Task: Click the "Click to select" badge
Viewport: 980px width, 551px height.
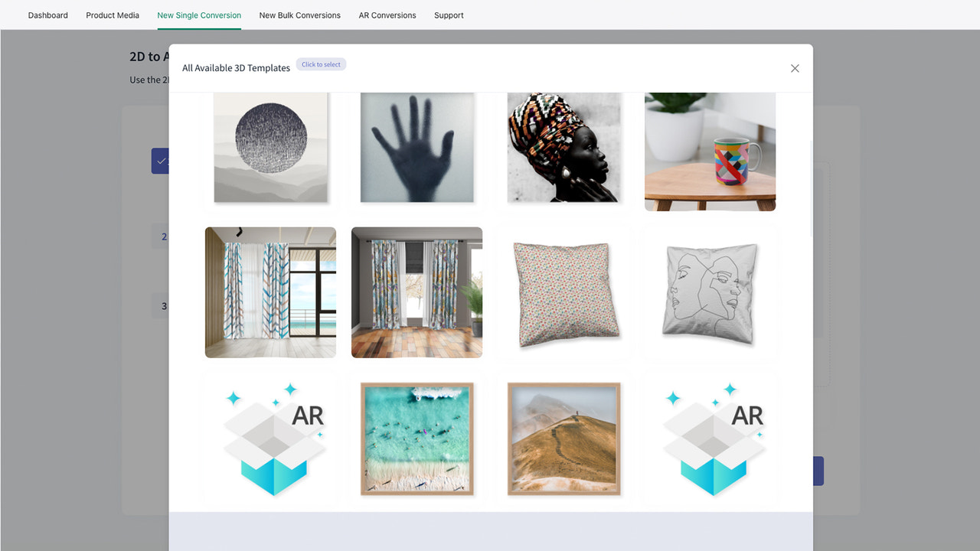Action: (x=321, y=64)
